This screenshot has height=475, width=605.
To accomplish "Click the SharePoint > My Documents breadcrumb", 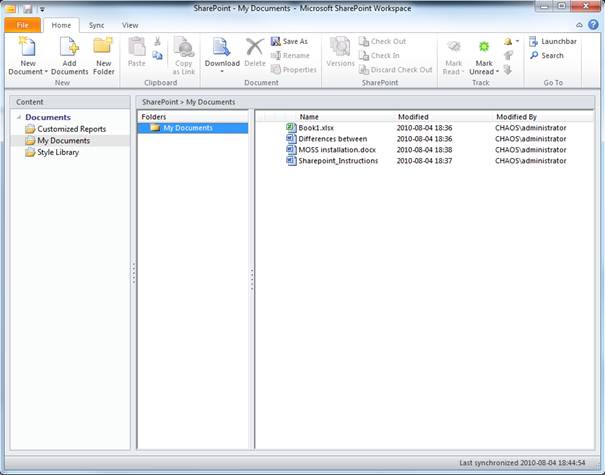I will [189, 102].
